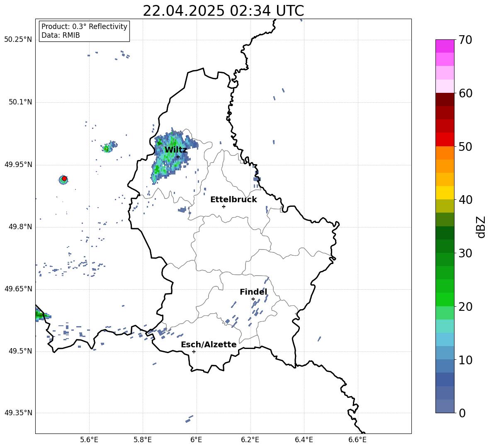Click the 49.5°N latitude label
Image resolution: width=491 pixels, height=448 pixels.
click(20, 351)
